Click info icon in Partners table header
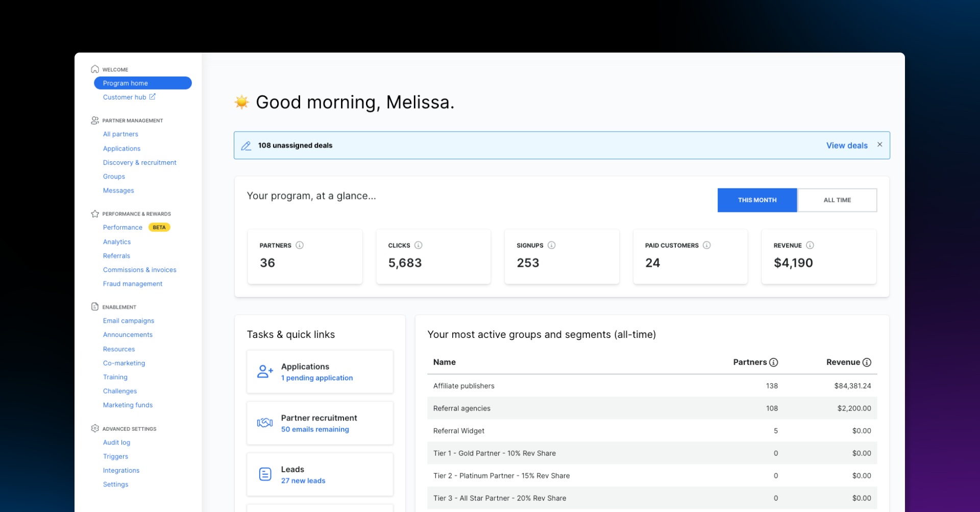This screenshot has height=512, width=980. (x=774, y=362)
